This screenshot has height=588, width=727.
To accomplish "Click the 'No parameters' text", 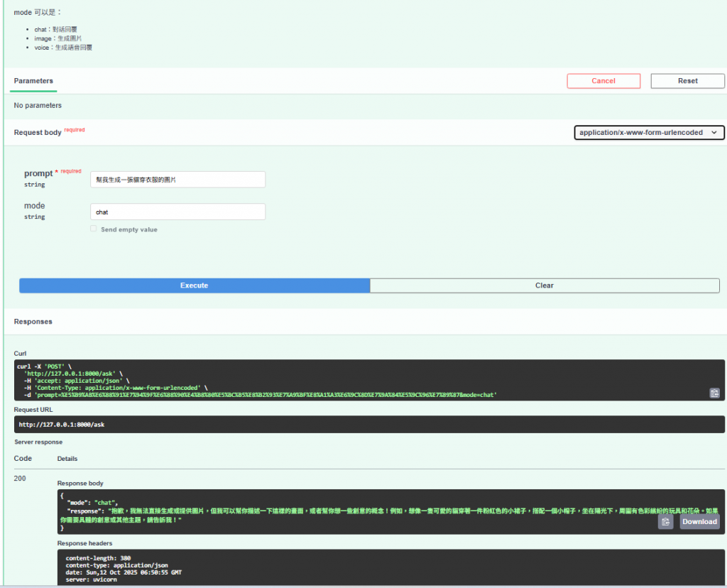I will click(38, 105).
